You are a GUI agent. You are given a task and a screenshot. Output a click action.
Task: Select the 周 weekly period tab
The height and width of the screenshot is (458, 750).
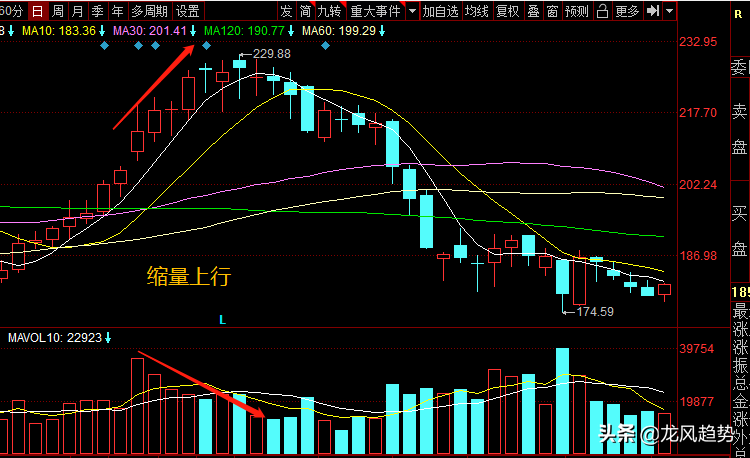click(x=57, y=11)
